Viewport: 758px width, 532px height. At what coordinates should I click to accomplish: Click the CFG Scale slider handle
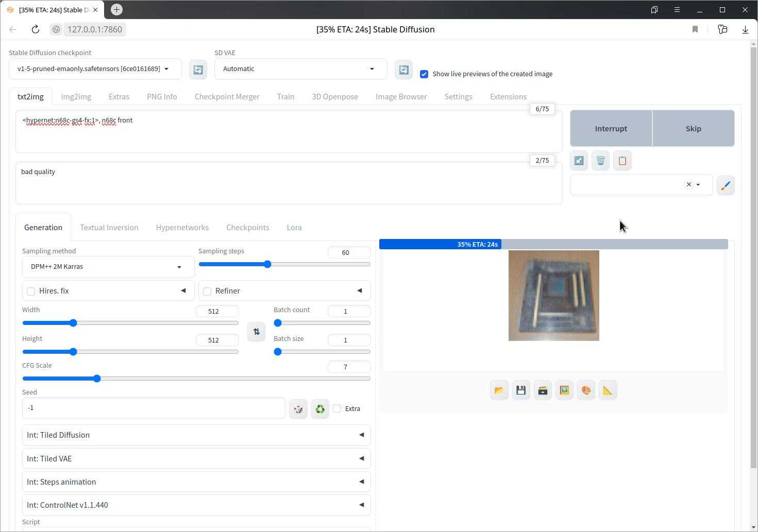pos(97,379)
